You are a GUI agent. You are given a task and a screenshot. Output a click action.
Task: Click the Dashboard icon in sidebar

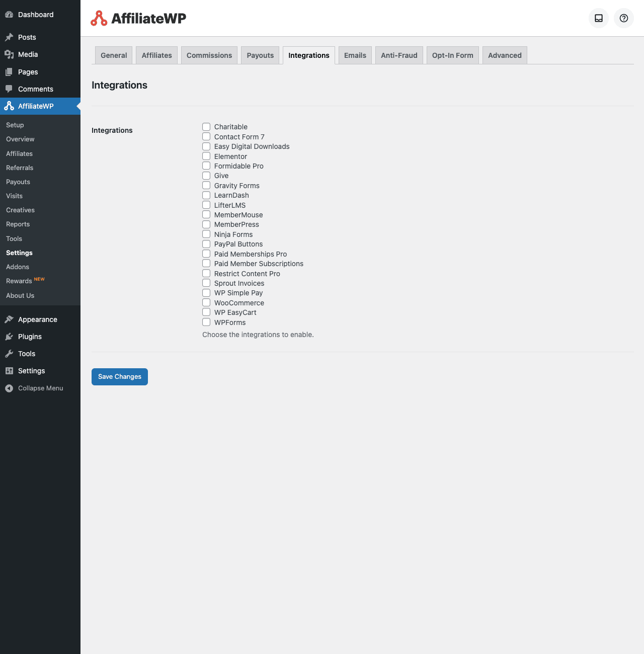[9, 15]
